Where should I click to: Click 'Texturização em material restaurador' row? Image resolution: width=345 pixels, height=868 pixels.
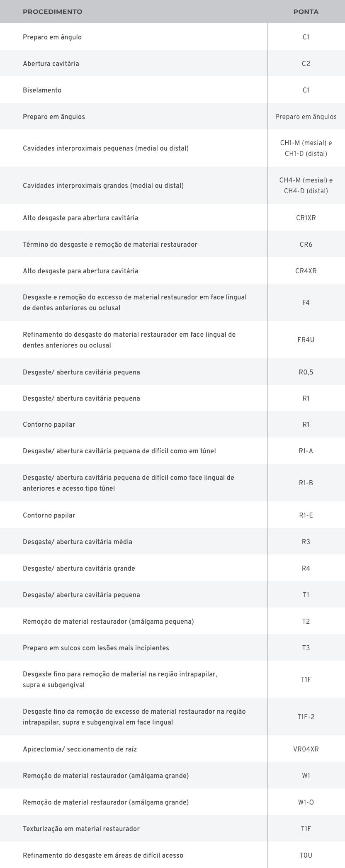(x=81, y=829)
